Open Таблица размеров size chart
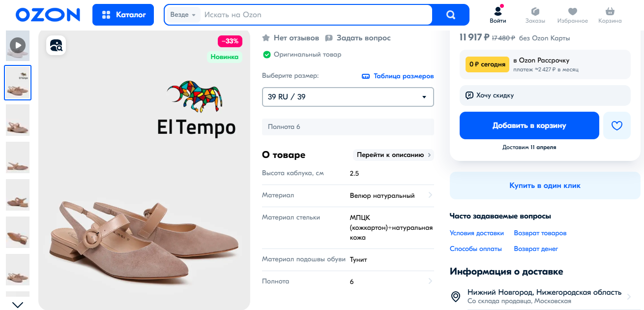Image resolution: width=644 pixels, height=310 pixels. pyautogui.click(x=398, y=76)
